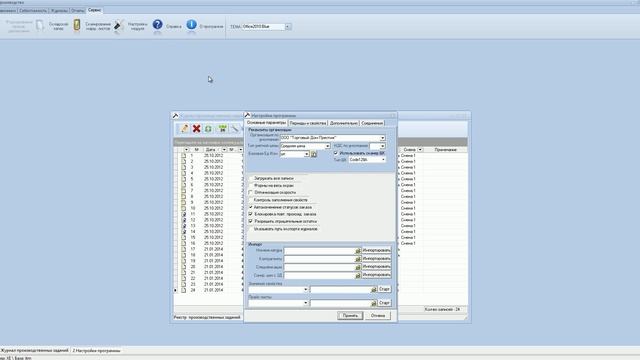Enable Формы на весь экран checkbox
Screen dimensions: 640x360
tap(251, 185)
